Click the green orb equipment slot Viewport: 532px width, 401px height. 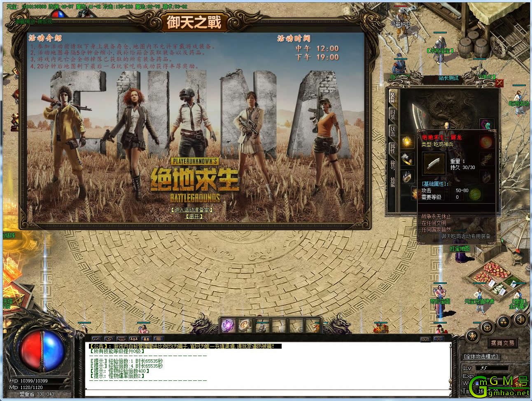475,193
